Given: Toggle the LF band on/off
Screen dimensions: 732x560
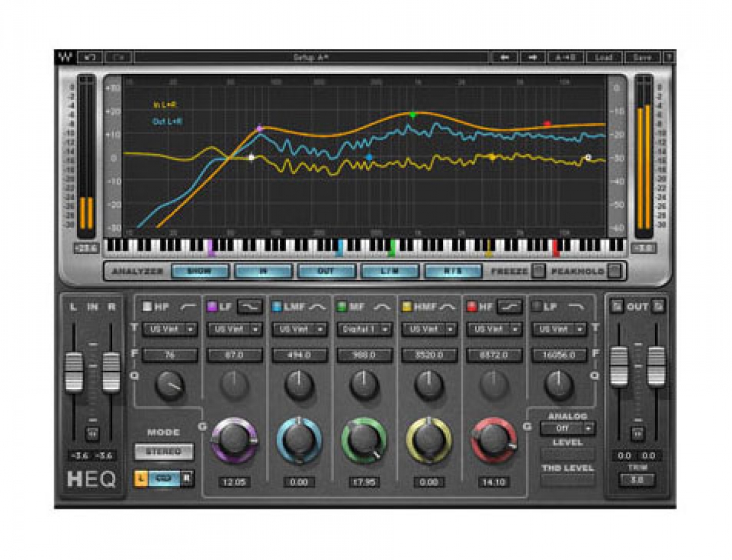Looking at the screenshot, I should coord(212,307).
